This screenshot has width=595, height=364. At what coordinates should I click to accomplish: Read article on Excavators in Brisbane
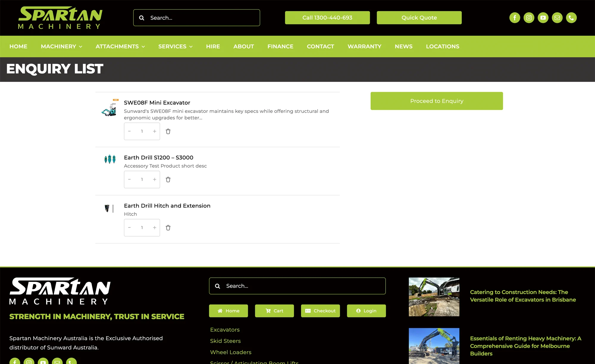click(x=523, y=296)
